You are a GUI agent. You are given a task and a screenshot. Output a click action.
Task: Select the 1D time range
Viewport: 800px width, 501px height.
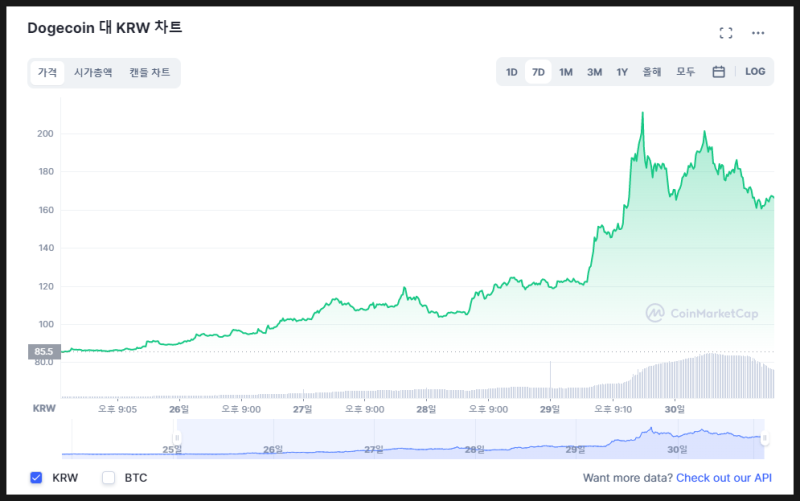[512, 72]
